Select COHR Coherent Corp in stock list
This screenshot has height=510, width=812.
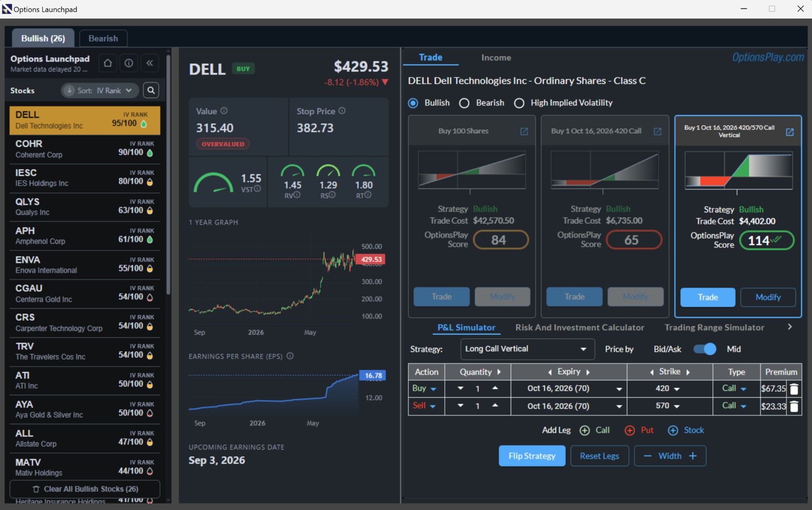pyautogui.click(x=85, y=149)
